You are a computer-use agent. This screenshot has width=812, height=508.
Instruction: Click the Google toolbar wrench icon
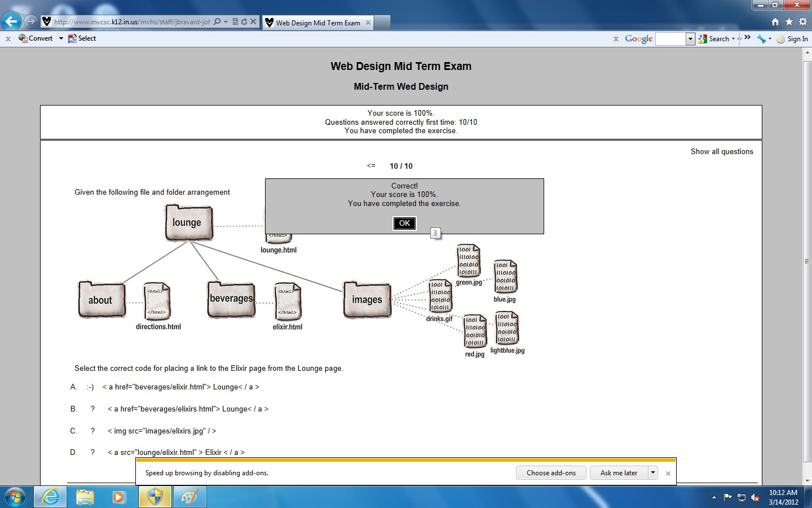click(761, 39)
